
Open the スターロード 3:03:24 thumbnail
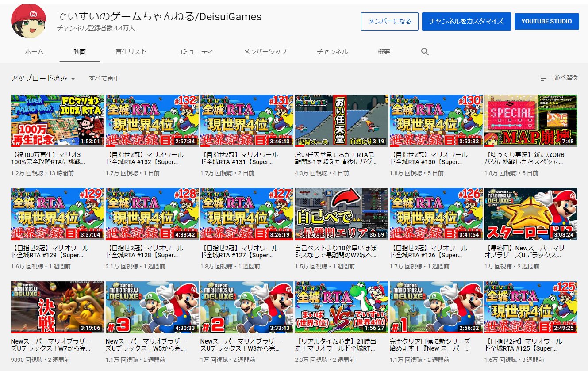click(531, 214)
